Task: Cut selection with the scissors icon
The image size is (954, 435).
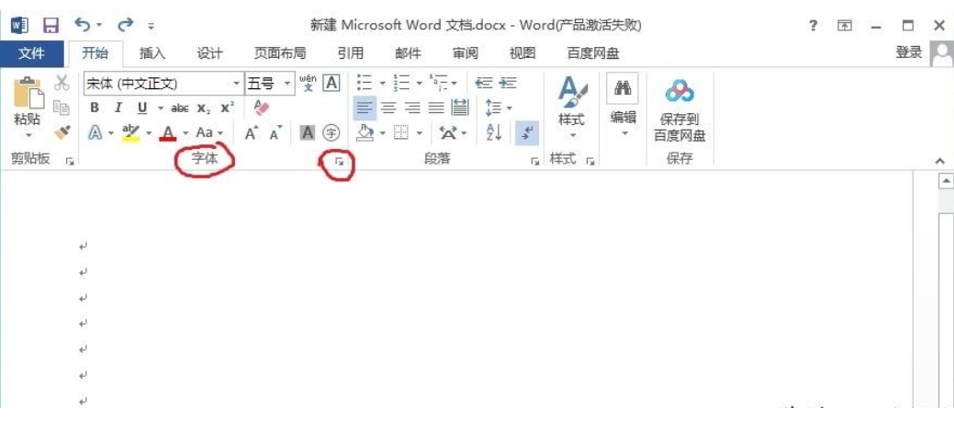Action: [x=61, y=83]
